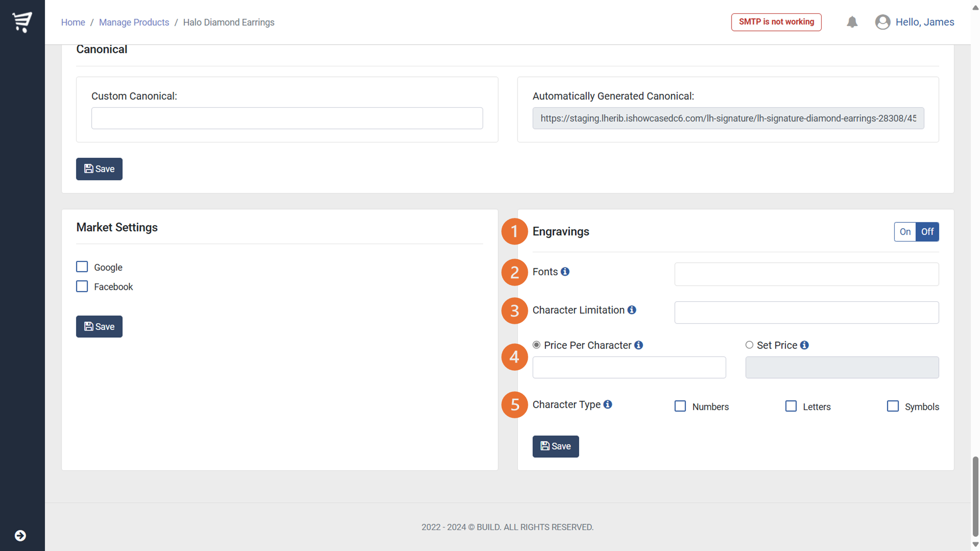Enable the Google market checkbox
980x551 pixels.
82,267
